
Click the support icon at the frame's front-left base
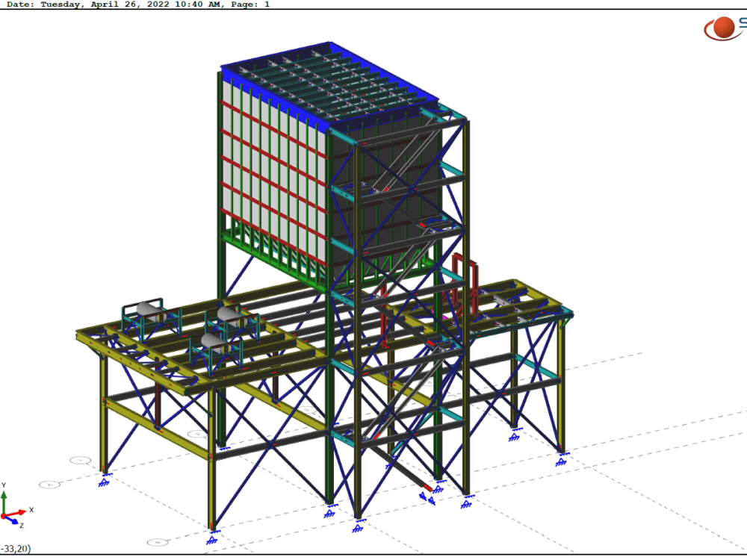103,481
